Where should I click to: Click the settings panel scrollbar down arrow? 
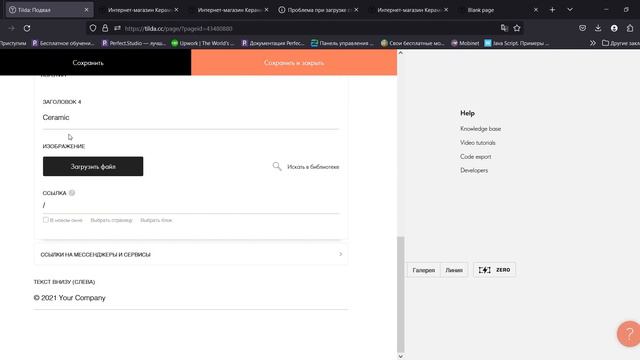point(400,356)
